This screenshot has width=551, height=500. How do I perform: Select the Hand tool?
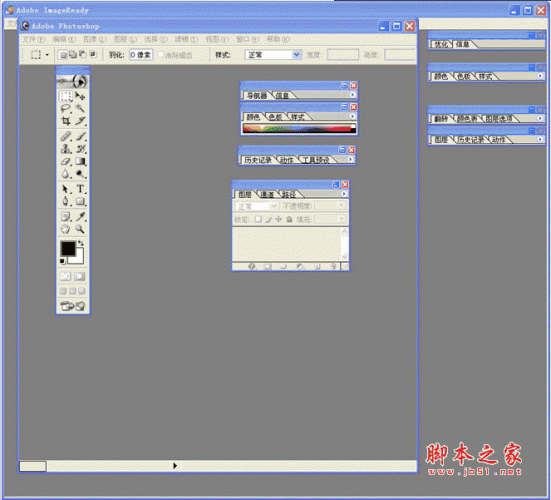coord(66,229)
